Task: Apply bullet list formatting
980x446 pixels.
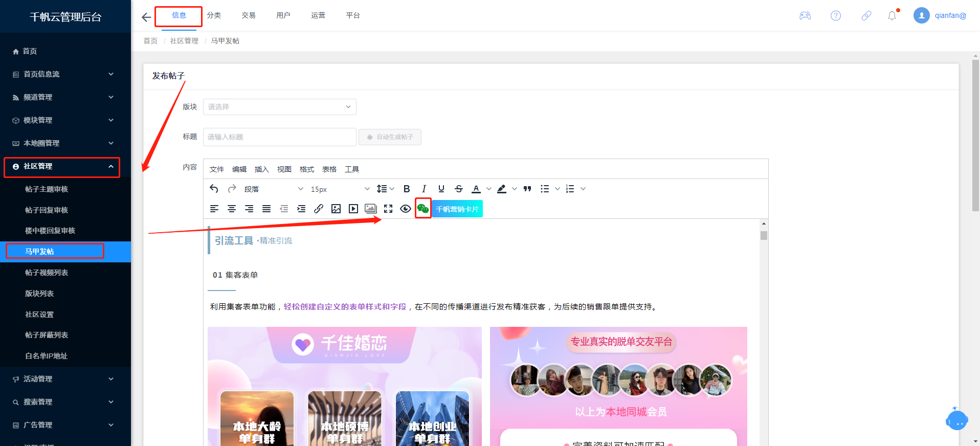Action: (x=545, y=189)
